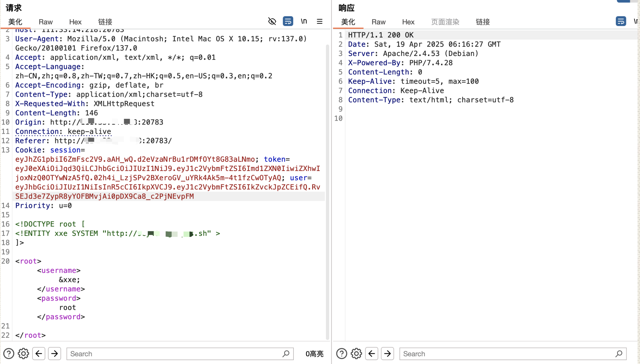Switch request view to Raw tab
Image resolution: width=640 pixels, height=364 pixels.
click(x=46, y=22)
